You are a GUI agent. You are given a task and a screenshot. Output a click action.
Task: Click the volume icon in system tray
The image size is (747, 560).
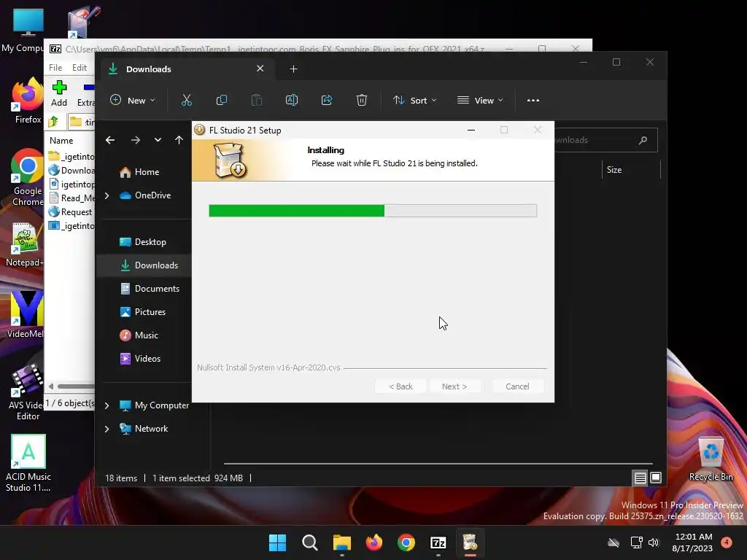pos(654,542)
